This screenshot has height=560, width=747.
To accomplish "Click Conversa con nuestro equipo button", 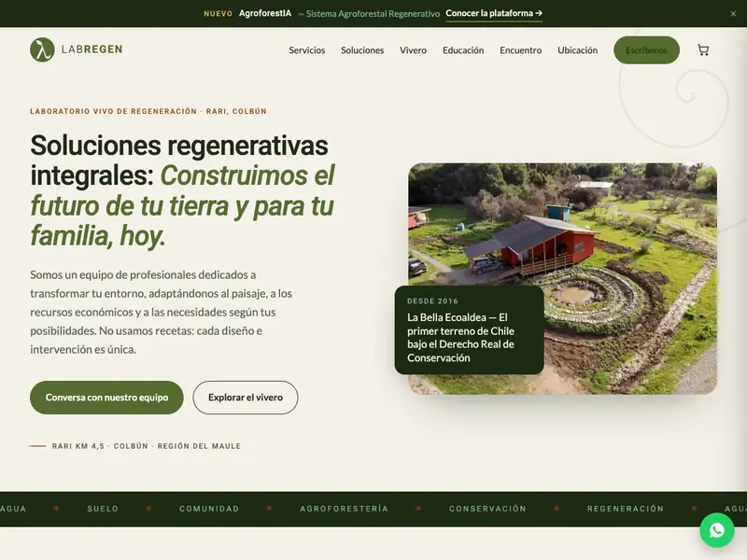I will [106, 398].
